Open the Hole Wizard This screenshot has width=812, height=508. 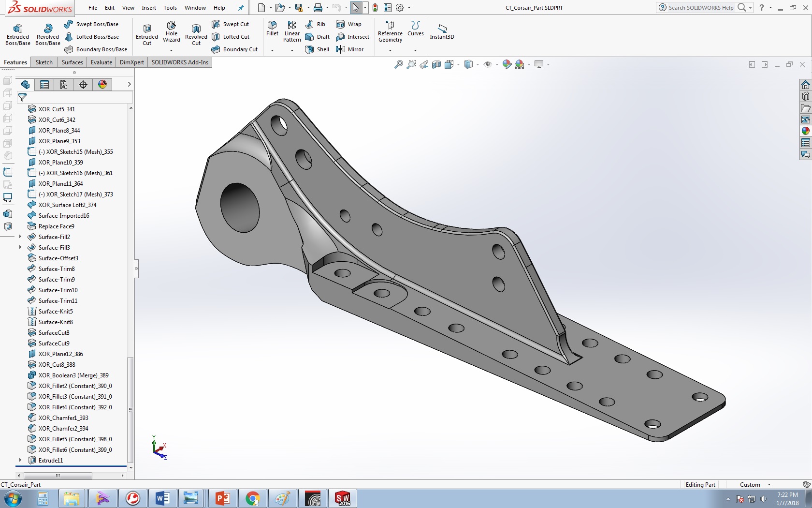[x=172, y=32]
